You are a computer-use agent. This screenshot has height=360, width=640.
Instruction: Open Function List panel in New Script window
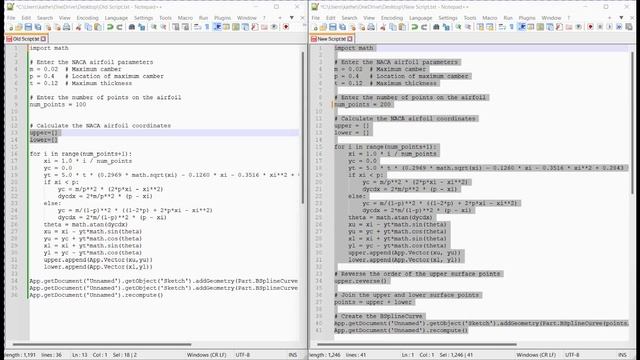click(x=559, y=27)
